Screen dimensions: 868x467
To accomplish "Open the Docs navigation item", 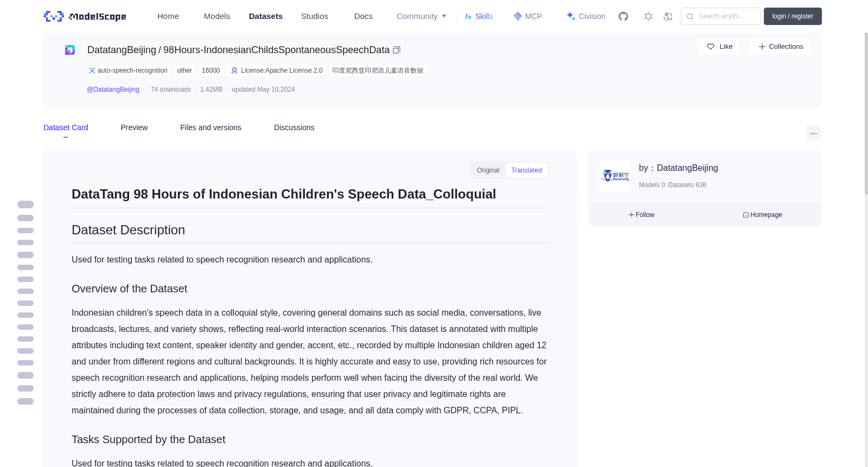I will tap(363, 16).
